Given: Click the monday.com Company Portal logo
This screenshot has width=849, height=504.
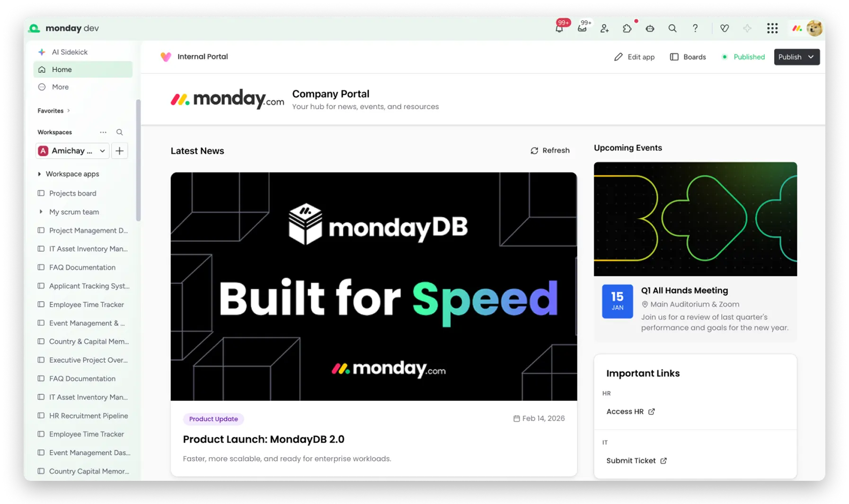Looking at the screenshot, I should [227, 99].
